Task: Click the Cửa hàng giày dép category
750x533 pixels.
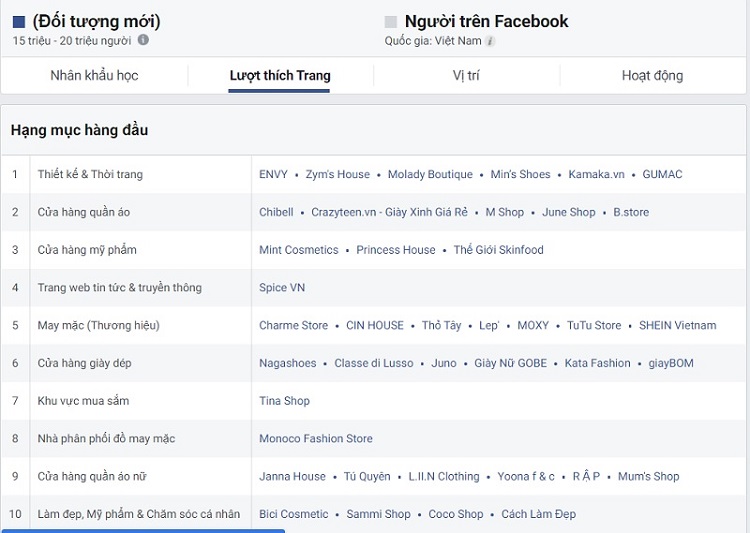Action: click(84, 363)
